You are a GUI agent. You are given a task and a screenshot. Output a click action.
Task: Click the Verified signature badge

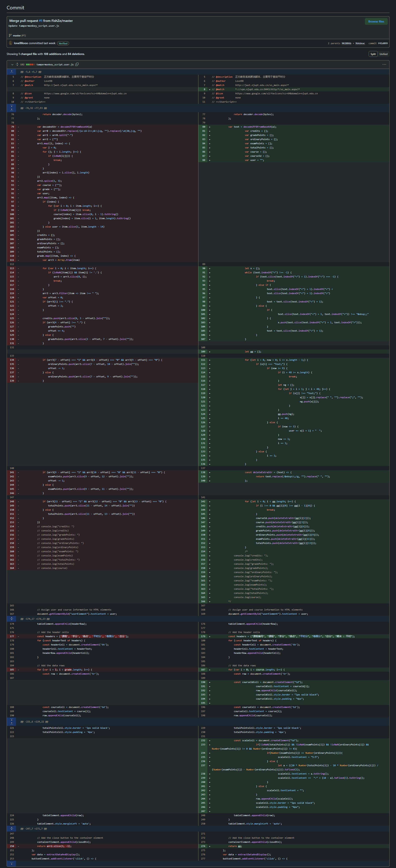click(x=63, y=44)
